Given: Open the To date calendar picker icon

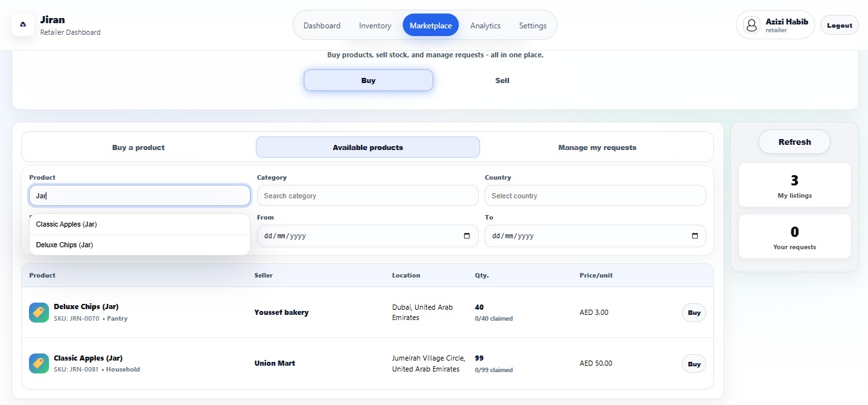Looking at the screenshot, I should 695,236.
